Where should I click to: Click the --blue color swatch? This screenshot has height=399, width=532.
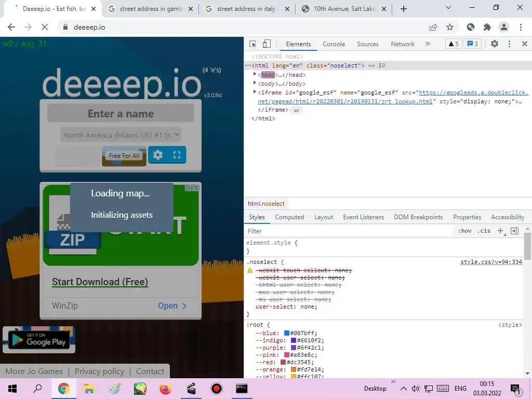click(287, 333)
